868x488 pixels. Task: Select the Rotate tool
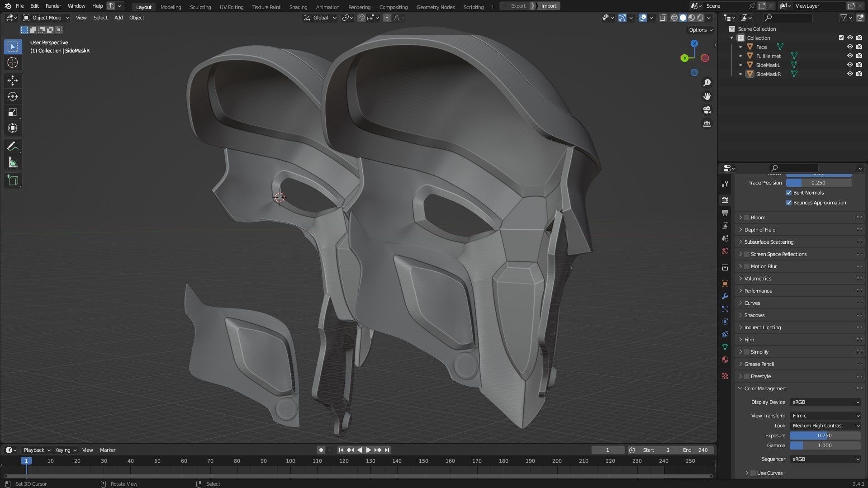tap(13, 96)
